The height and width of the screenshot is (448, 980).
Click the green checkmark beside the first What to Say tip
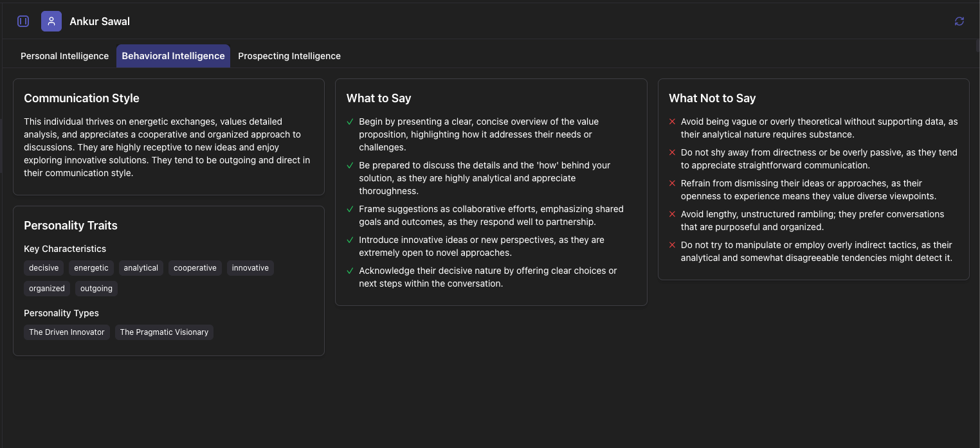pyautogui.click(x=350, y=121)
